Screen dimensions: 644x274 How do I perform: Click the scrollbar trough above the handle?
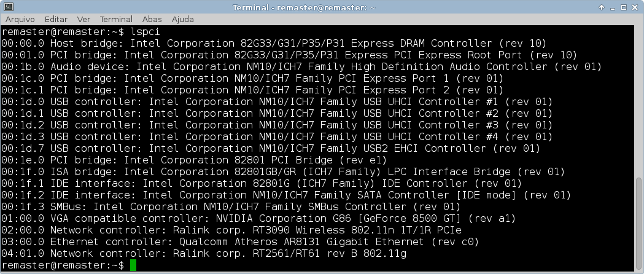639,102
